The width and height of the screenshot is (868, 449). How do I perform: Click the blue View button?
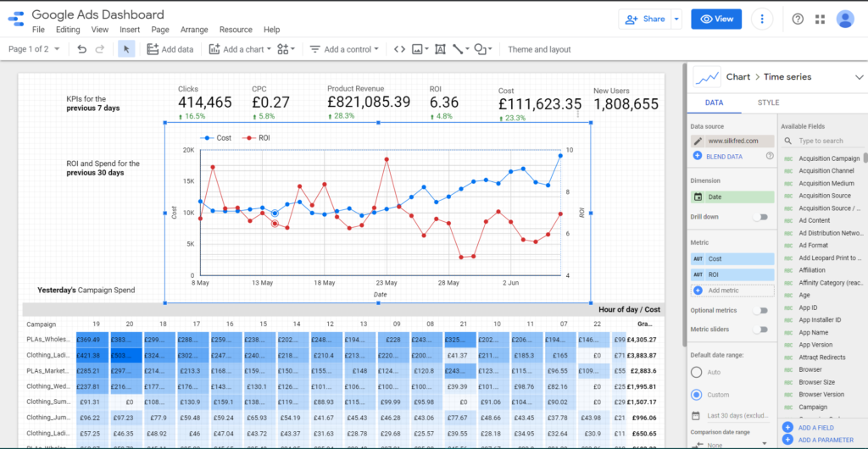pos(716,19)
